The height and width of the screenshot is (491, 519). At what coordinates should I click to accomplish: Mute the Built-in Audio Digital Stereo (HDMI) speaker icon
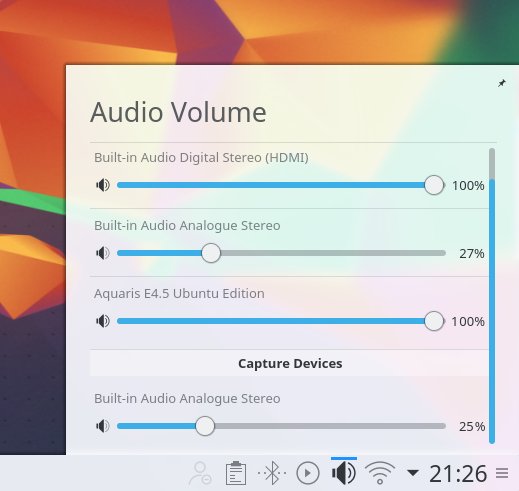103,185
